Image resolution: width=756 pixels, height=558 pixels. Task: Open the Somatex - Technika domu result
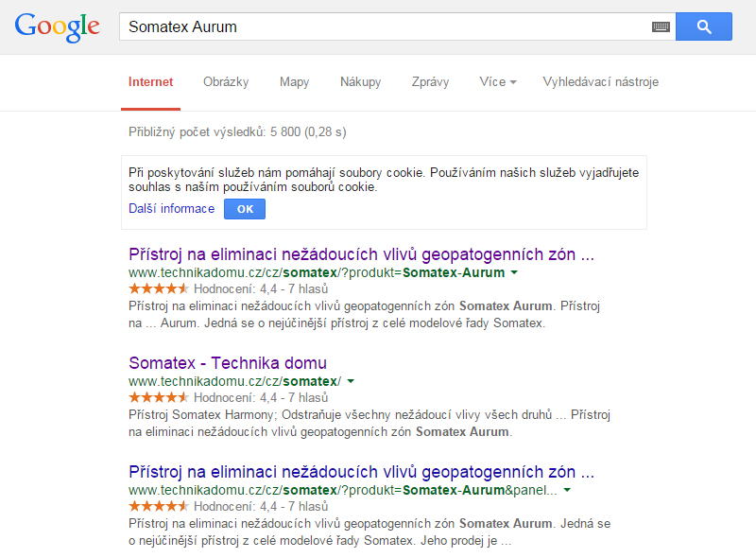228,363
